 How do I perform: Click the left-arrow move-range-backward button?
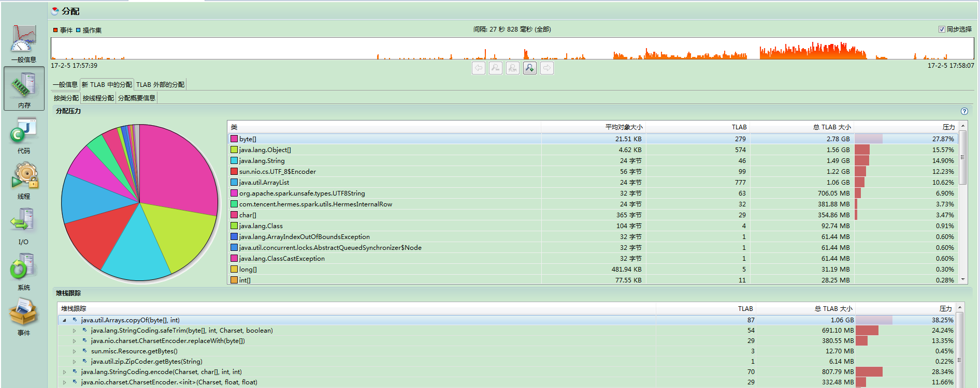click(x=479, y=68)
